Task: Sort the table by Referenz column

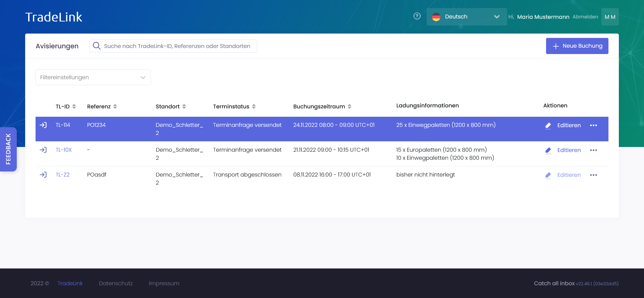Action: pyautogui.click(x=115, y=106)
